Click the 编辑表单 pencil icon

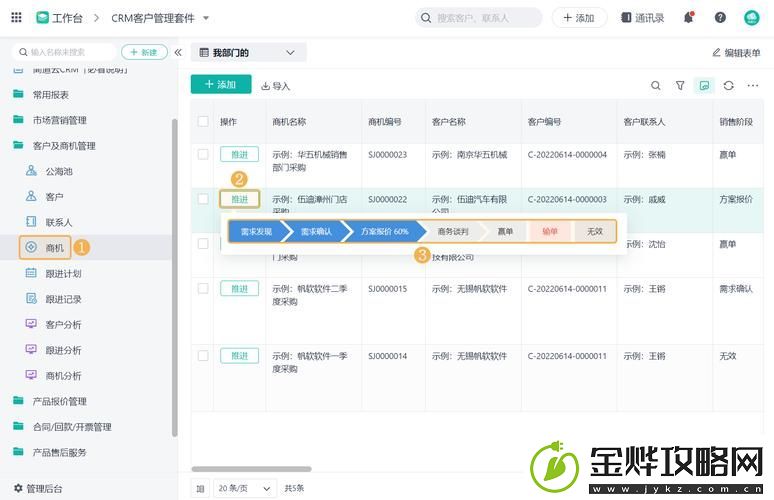(x=716, y=52)
